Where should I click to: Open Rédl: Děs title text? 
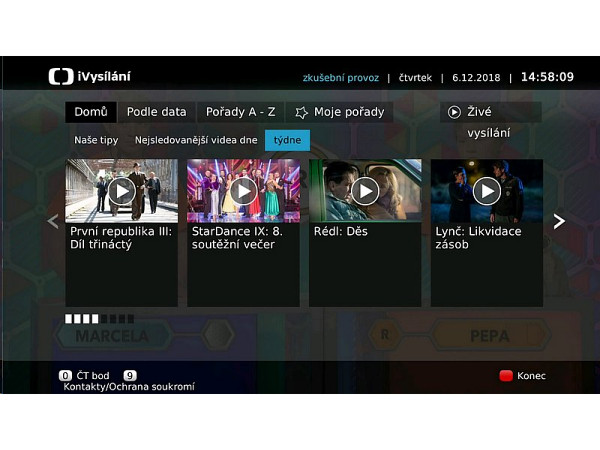pyautogui.click(x=341, y=232)
